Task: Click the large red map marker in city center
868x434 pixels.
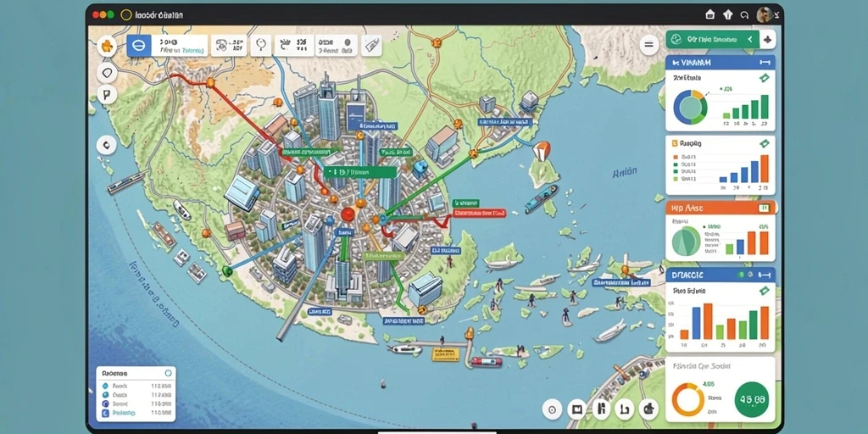Action: pos(348,214)
